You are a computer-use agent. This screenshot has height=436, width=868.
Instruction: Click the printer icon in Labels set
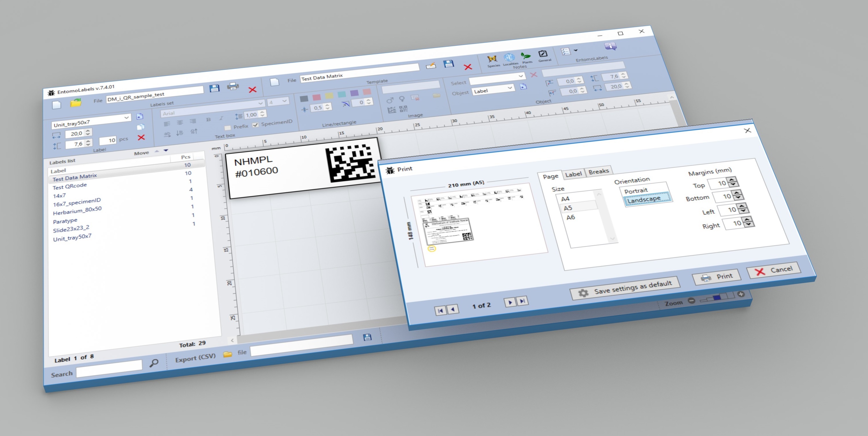point(233,86)
